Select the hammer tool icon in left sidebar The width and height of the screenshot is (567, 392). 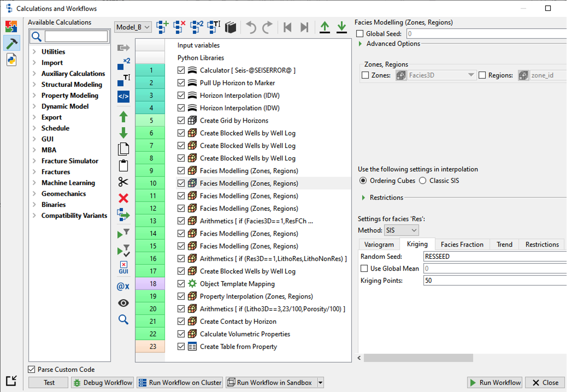[11, 43]
